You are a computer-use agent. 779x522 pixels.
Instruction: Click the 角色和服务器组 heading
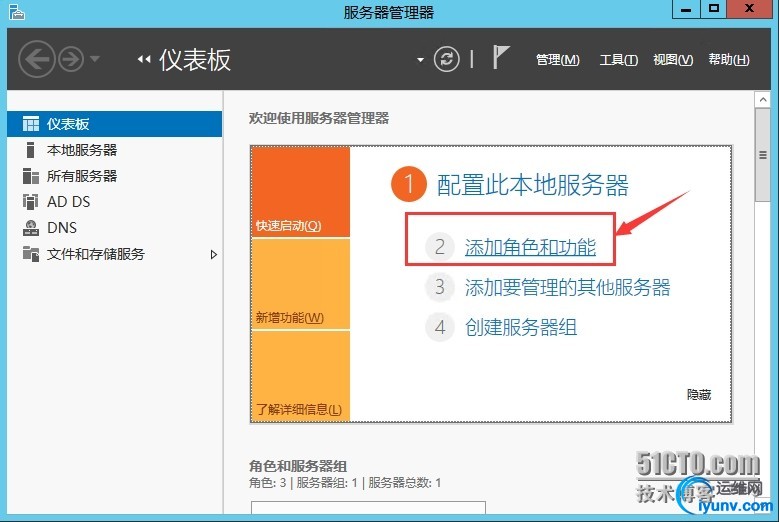click(298, 466)
